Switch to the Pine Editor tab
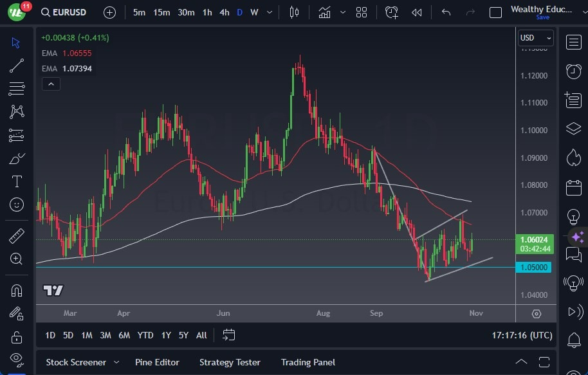The width and height of the screenshot is (588, 375). click(157, 362)
